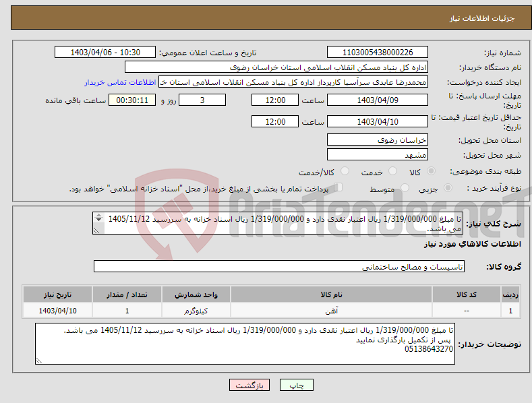Select the جزیی purchase type radio
The height and width of the screenshot is (403, 532).
coord(448,187)
